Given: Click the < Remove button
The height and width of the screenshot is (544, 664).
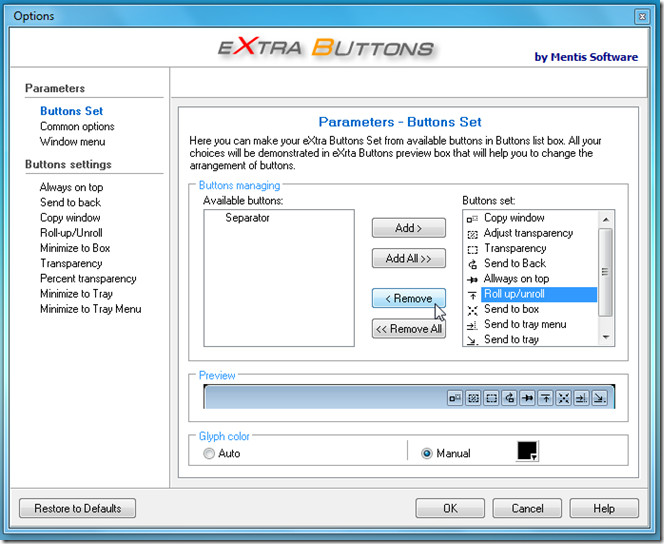Looking at the screenshot, I should pyautogui.click(x=409, y=298).
